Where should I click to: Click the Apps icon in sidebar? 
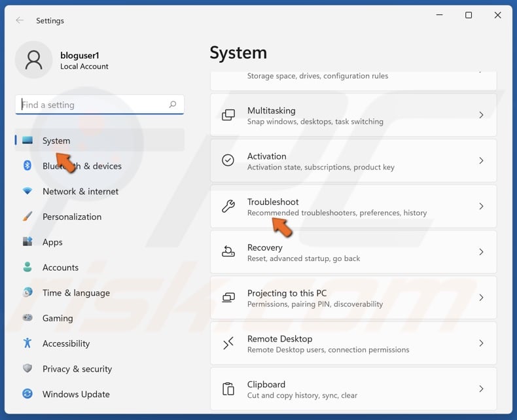[x=27, y=241]
